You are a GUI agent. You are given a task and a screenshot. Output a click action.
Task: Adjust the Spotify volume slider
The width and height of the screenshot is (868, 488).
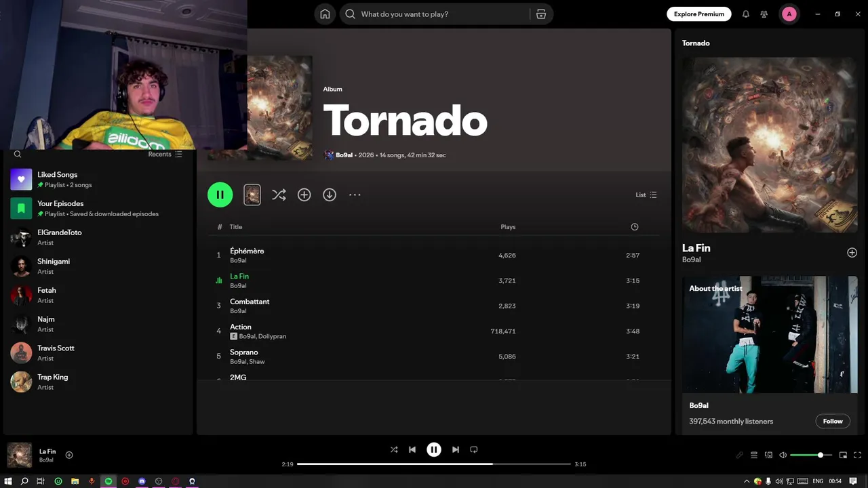click(x=810, y=455)
